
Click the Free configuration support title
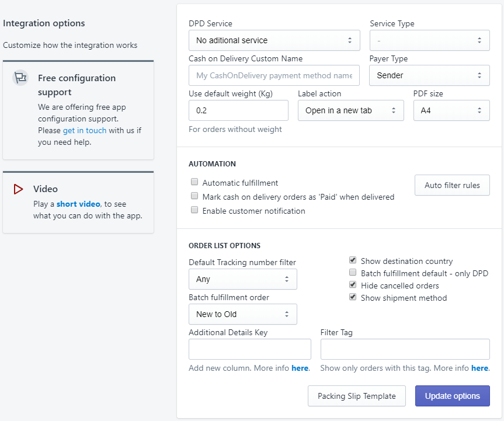(x=77, y=85)
